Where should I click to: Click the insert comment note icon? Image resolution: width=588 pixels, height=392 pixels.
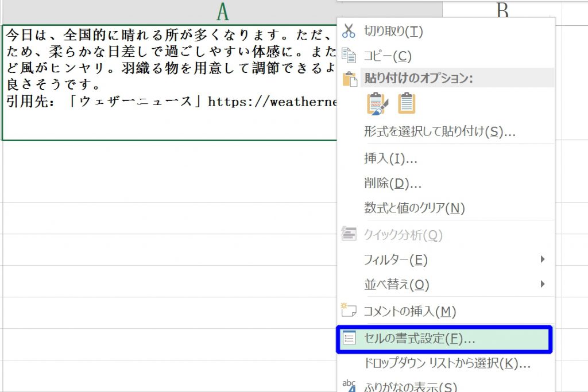(349, 311)
